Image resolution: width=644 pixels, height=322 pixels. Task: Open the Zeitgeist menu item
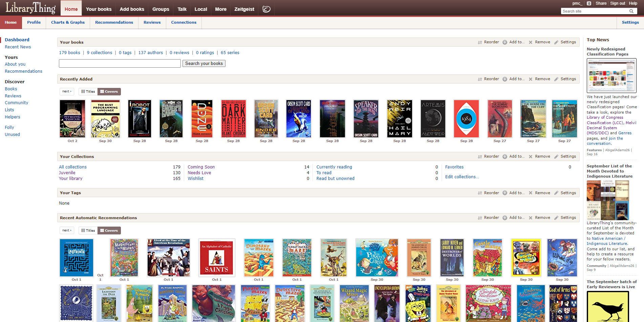click(244, 9)
